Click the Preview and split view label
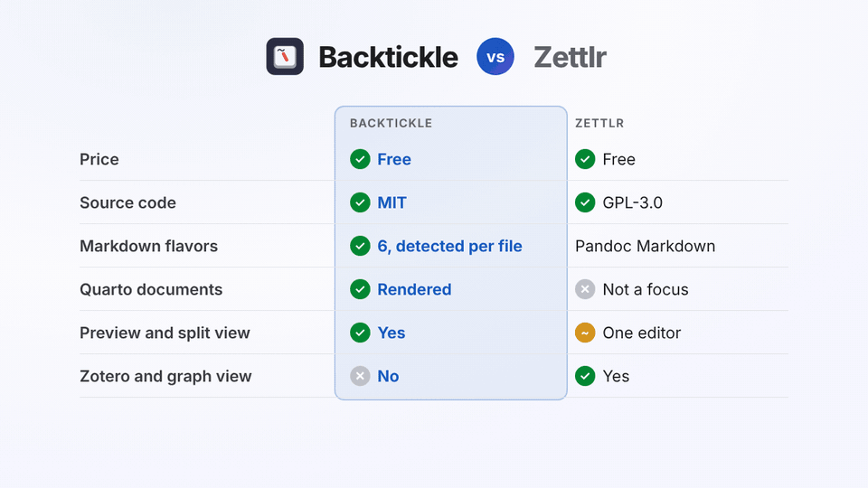 (165, 333)
